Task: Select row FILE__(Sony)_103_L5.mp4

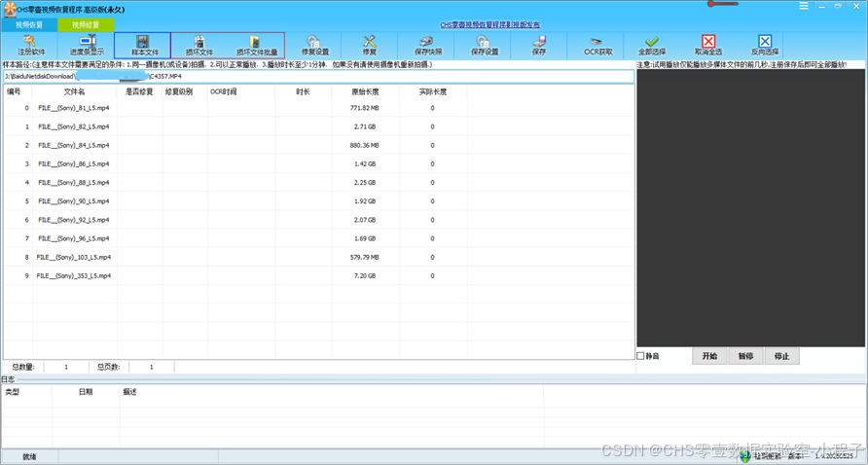Action: pyautogui.click(x=318, y=258)
